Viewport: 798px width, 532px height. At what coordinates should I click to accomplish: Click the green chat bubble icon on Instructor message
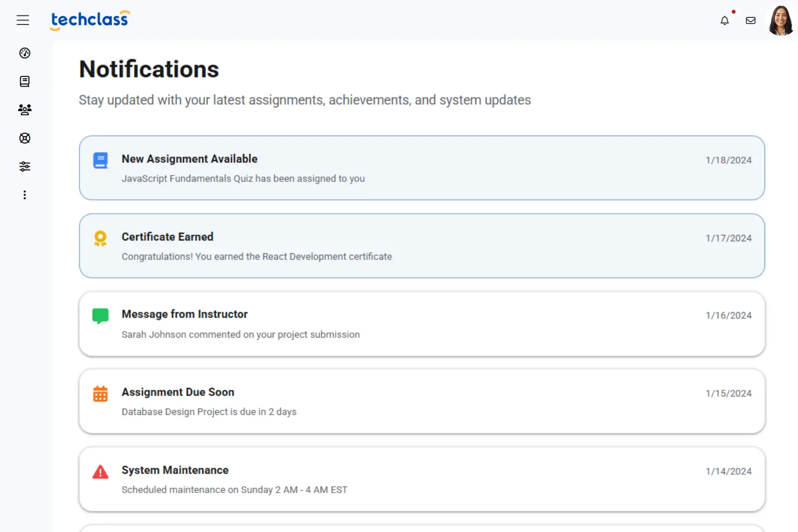[x=100, y=316]
